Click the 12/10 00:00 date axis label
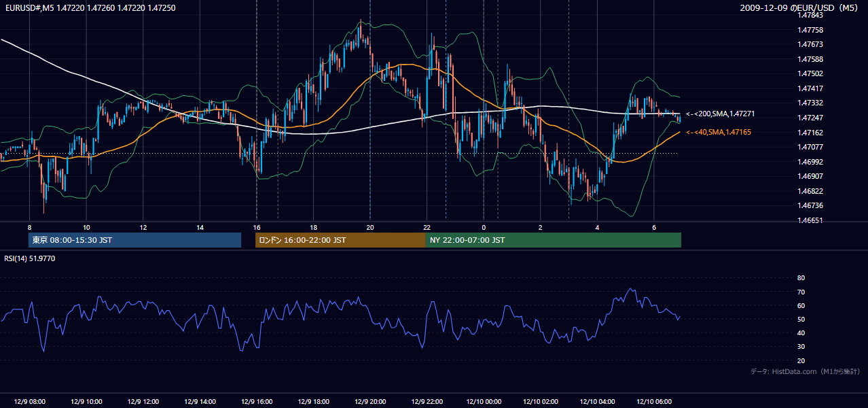The height and width of the screenshot is (408, 868). point(484,402)
